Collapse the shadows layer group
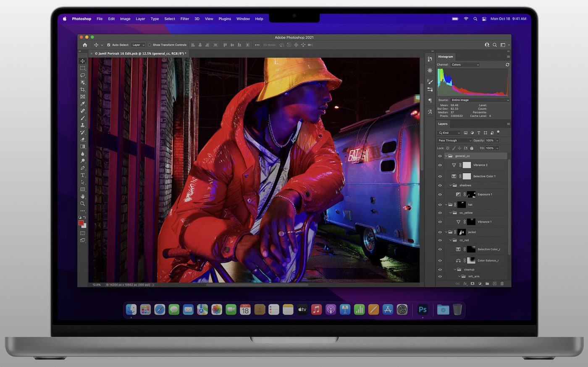588x367 pixels. pos(451,185)
